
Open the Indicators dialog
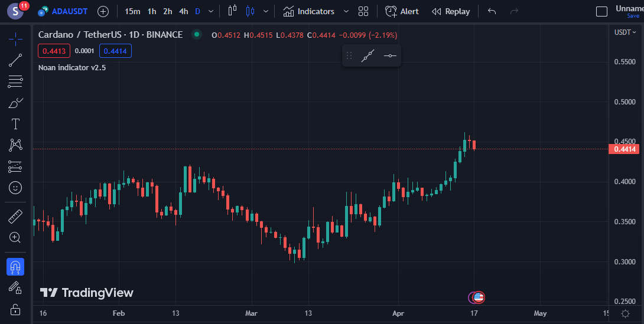309,11
